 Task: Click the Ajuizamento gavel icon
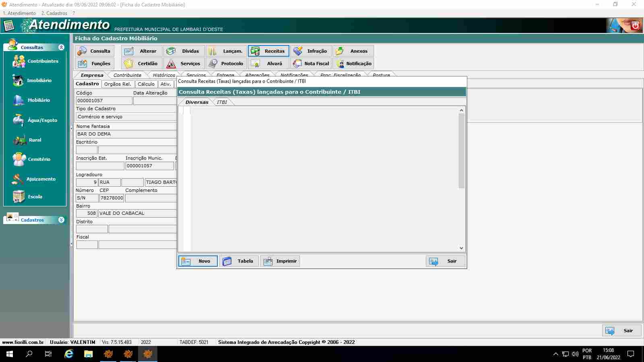click(18, 179)
